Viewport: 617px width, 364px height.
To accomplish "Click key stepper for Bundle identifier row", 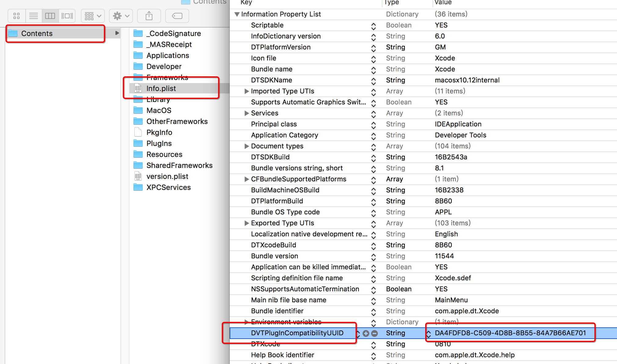I will 373,311.
